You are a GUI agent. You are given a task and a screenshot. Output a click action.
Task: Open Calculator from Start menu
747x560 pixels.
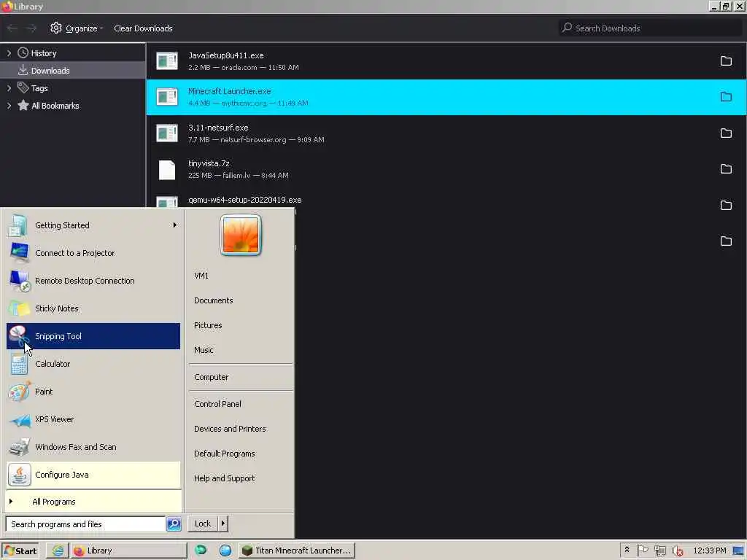click(x=93, y=364)
